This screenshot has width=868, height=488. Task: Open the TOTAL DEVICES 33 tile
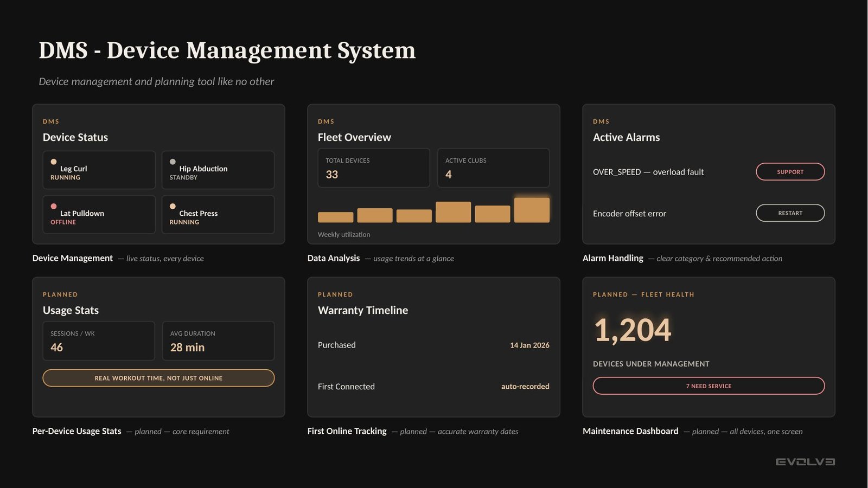[374, 168]
